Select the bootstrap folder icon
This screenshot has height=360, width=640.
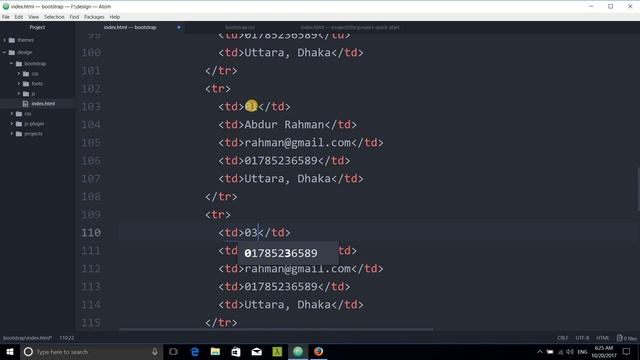click(19, 64)
